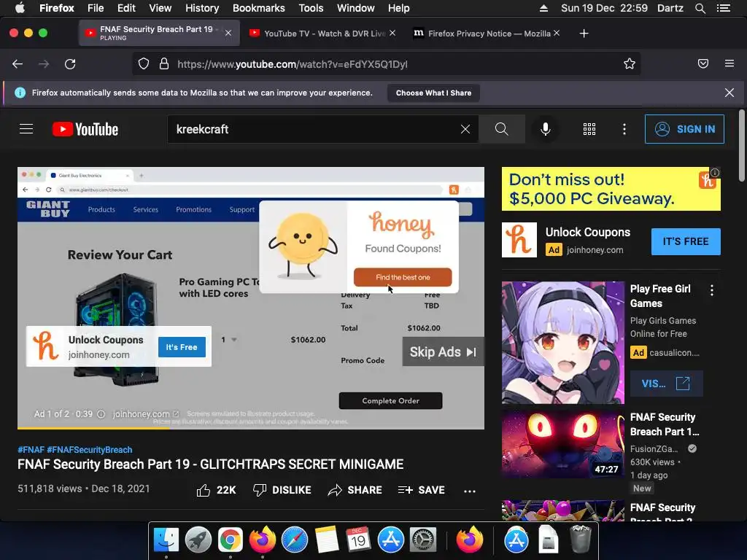This screenshot has height=560, width=747.
Task: Switch to Firefox Privacy Notice tab
Action: click(x=487, y=34)
